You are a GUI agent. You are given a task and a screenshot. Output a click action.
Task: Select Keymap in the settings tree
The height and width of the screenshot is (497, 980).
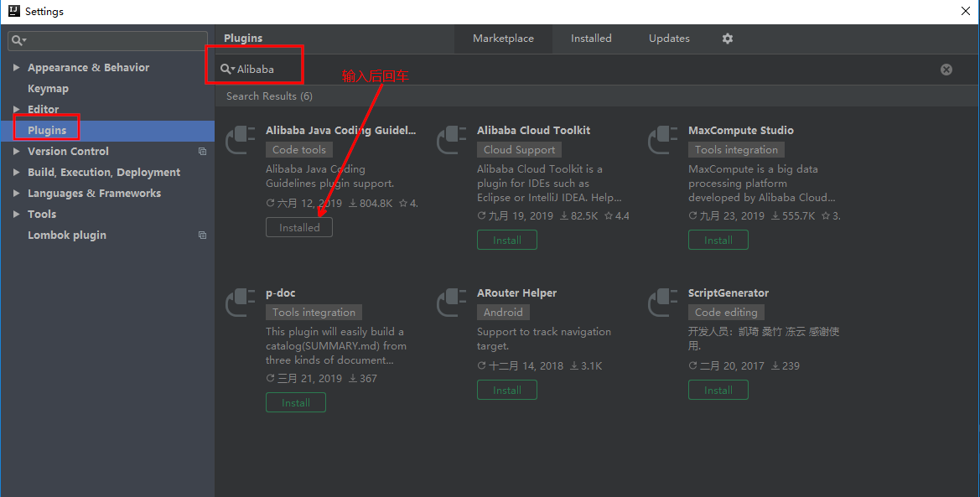click(48, 89)
